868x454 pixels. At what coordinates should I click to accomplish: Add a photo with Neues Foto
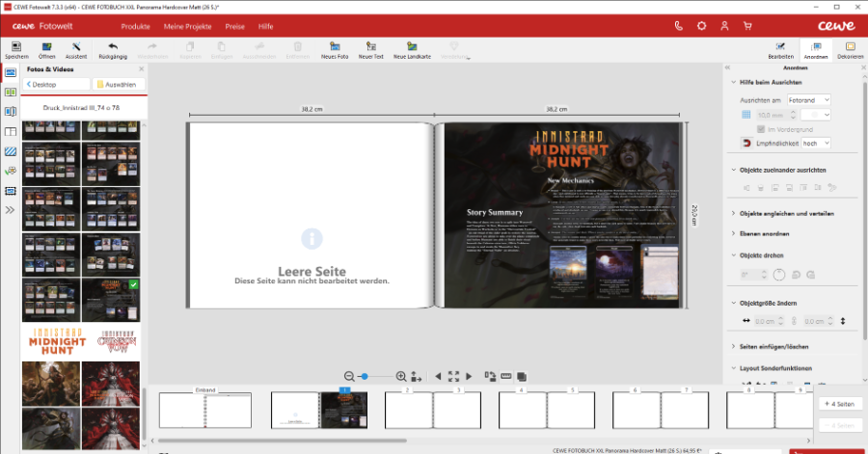(335, 47)
